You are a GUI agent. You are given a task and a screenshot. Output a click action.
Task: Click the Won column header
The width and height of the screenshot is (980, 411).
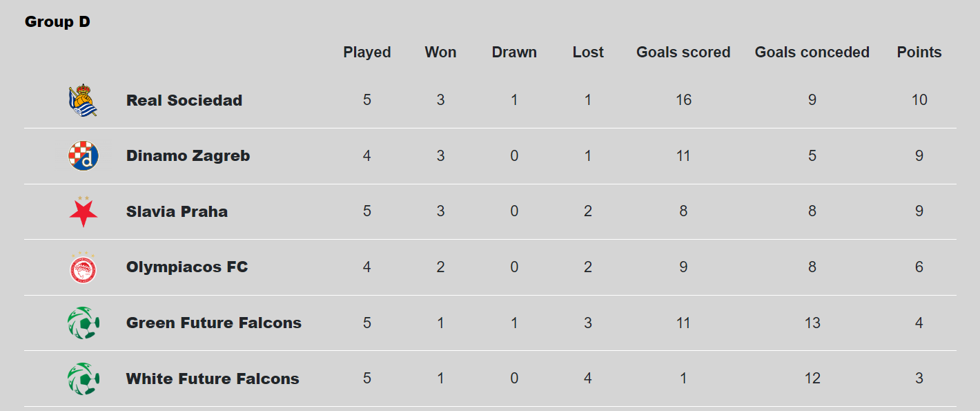[x=440, y=52]
